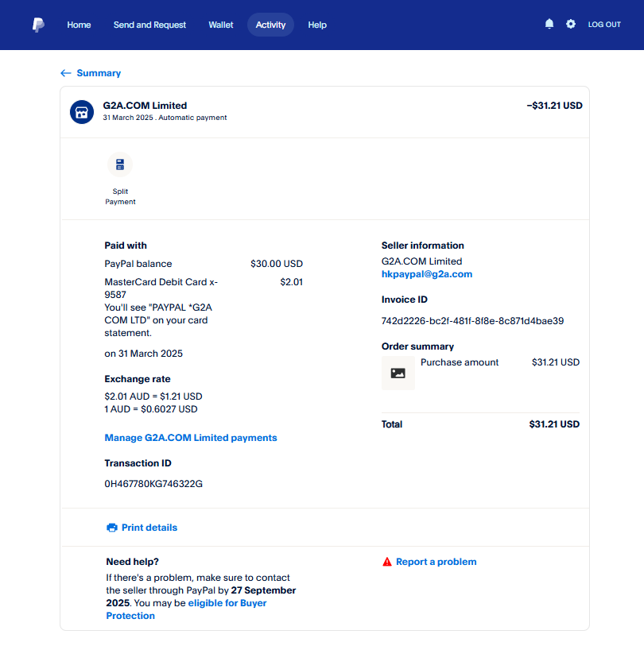Image resolution: width=644 pixels, height=646 pixels.
Task: Click the -$31.21 USD header amount
Action: point(554,106)
